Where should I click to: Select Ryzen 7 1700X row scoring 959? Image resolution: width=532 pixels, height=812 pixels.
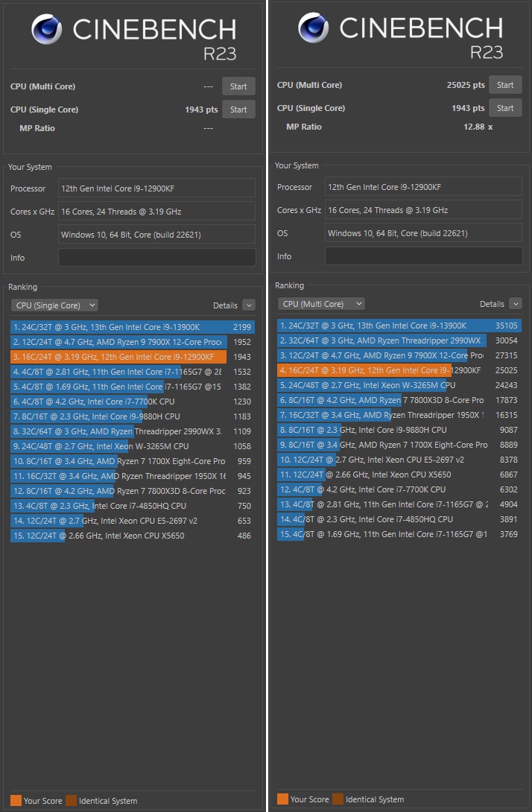click(132, 461)
